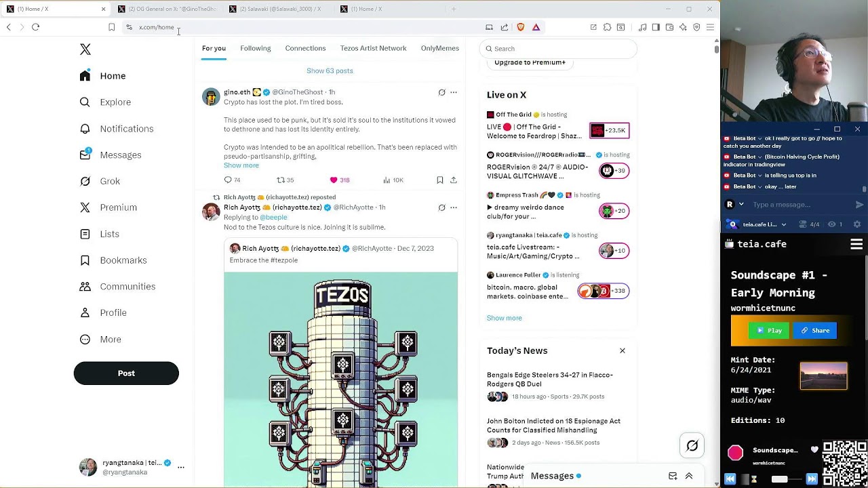Reply to gino.eth's post
Image resolution: width=868 pixels, height=488 pixels.
point(232,180)
